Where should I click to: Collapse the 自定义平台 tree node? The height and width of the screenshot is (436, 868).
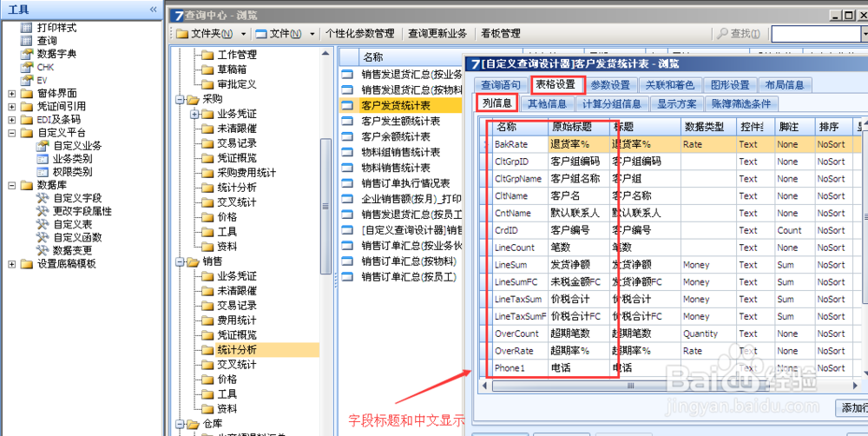click(x=11, y=133)
